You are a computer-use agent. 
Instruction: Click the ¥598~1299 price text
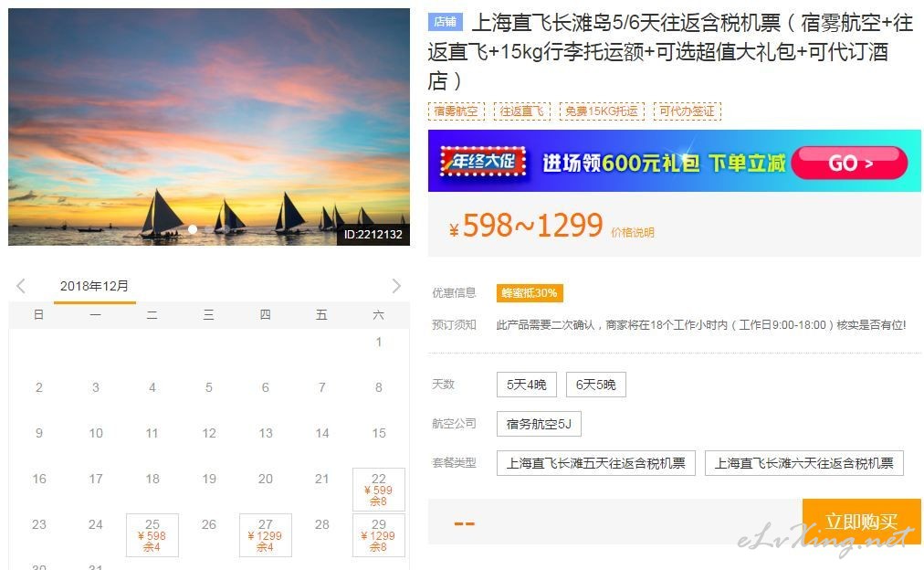pyautogui.click(x=526, y=226)
